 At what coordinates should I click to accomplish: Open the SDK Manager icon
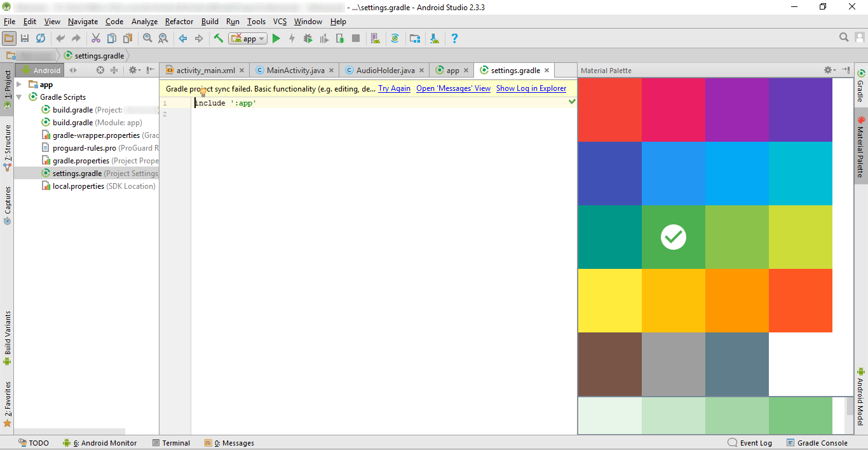(x=434, y=38)
